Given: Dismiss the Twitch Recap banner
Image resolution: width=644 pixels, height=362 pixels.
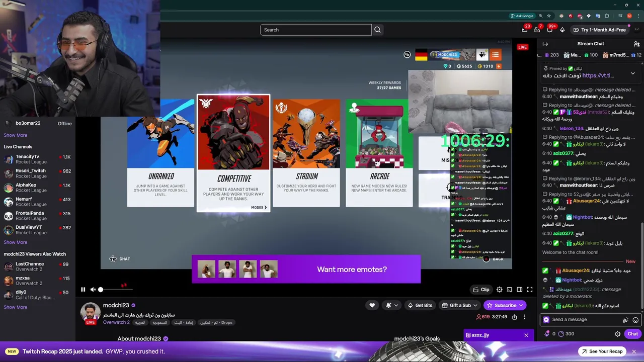Looking at the screenshot, I should click(x=634, y=351).
